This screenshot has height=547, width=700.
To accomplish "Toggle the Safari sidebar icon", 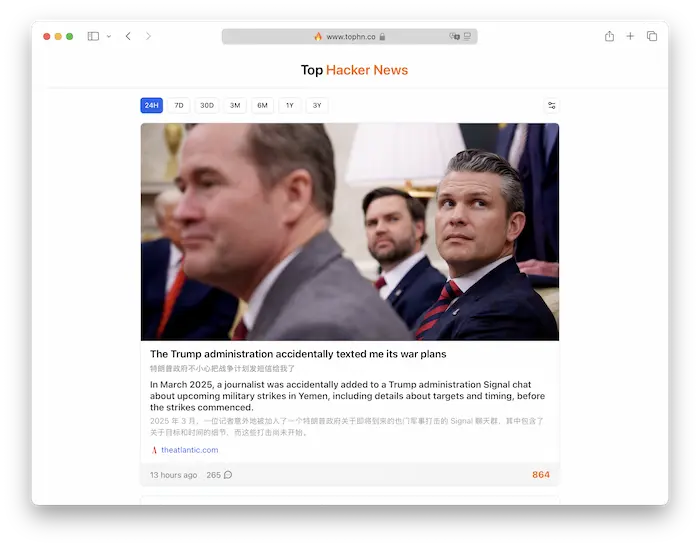I will 93,36.
